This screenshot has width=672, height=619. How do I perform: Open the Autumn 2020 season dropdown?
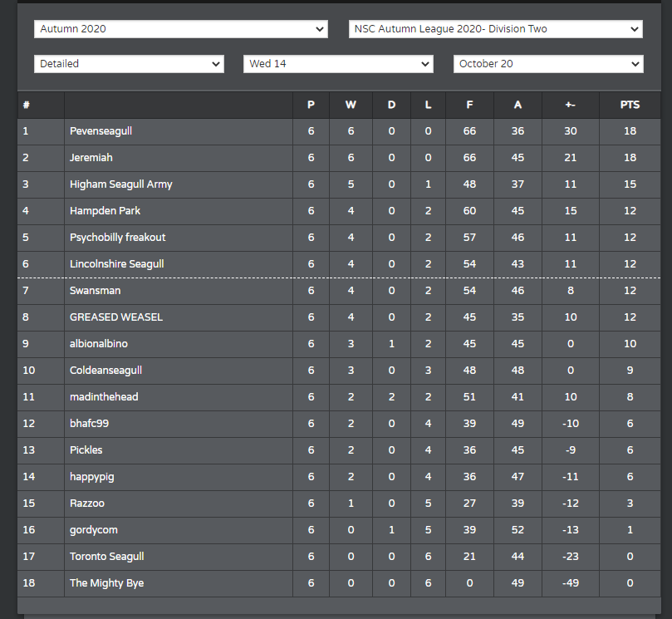(181, 29)
